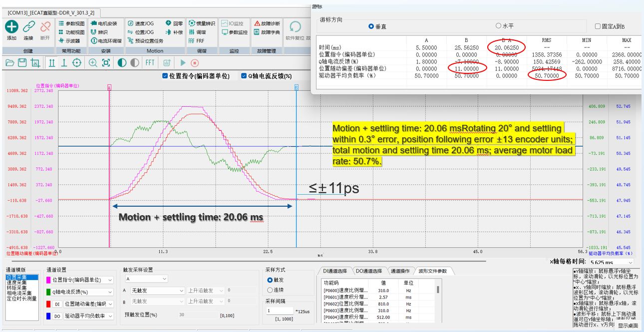Switch to the 通道操作 tab
The image size is (644, 332).
(x=400, y=271)
